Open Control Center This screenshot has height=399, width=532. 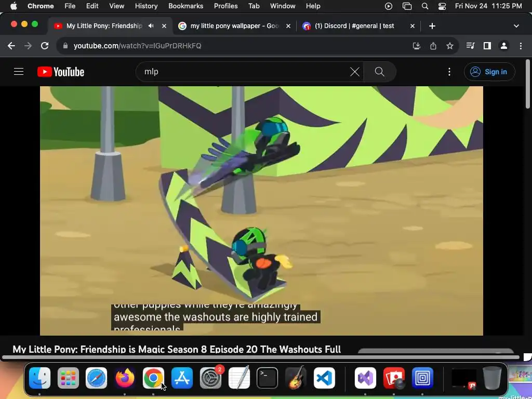click(x=442, y=6)
